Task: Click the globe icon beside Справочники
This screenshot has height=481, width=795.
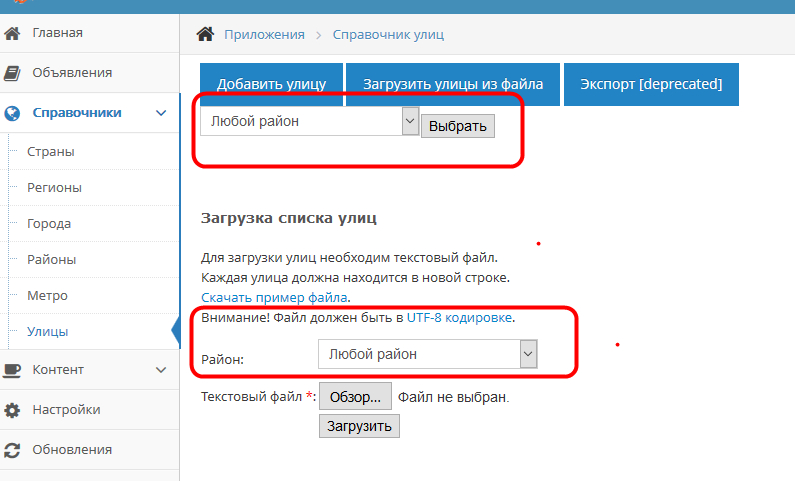Action: point(12,113)
